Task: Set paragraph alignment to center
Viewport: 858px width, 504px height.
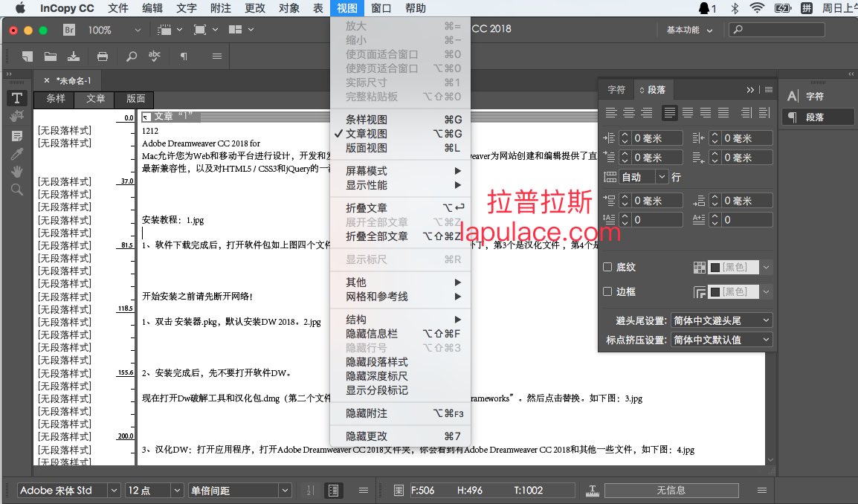Action: (629, 113)
